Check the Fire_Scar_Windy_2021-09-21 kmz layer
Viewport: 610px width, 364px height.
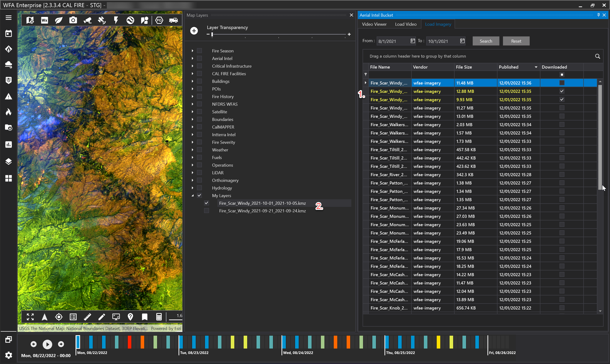[x=206, y=211]
